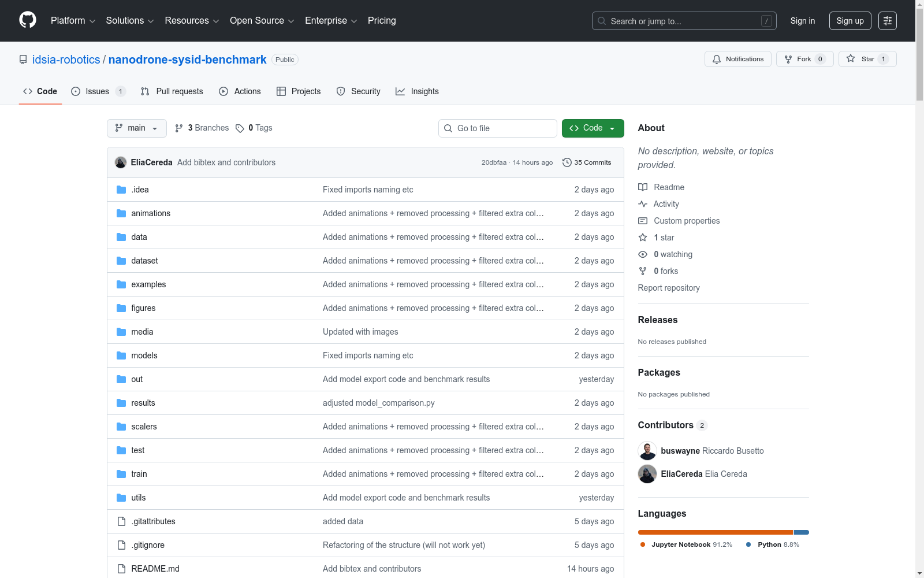The image size is (924, 578).
Task: Click Report repository link
Action: (669, 288)
